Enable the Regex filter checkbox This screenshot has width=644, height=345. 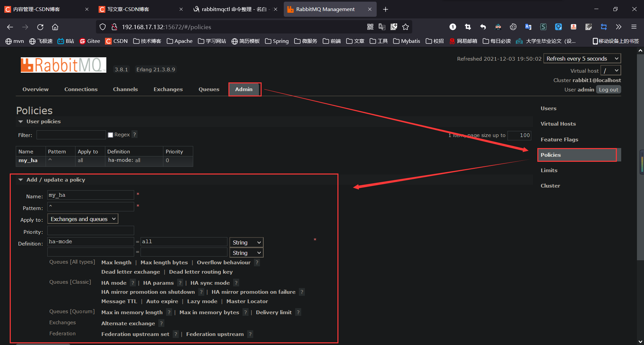[x=110, y=135]
